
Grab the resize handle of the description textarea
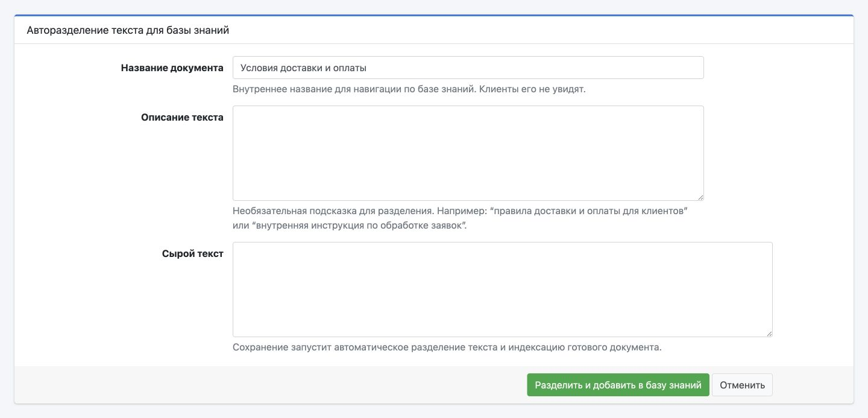(700, 197)
